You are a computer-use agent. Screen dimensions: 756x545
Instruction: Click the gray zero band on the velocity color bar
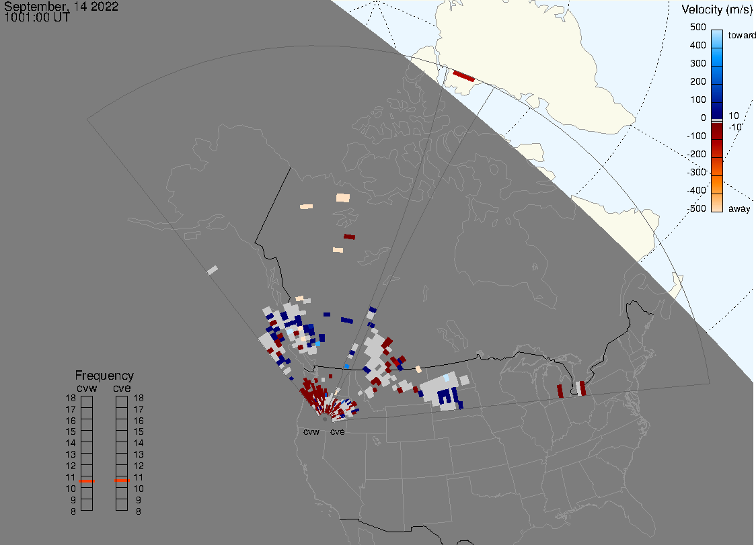click(717, 121)
